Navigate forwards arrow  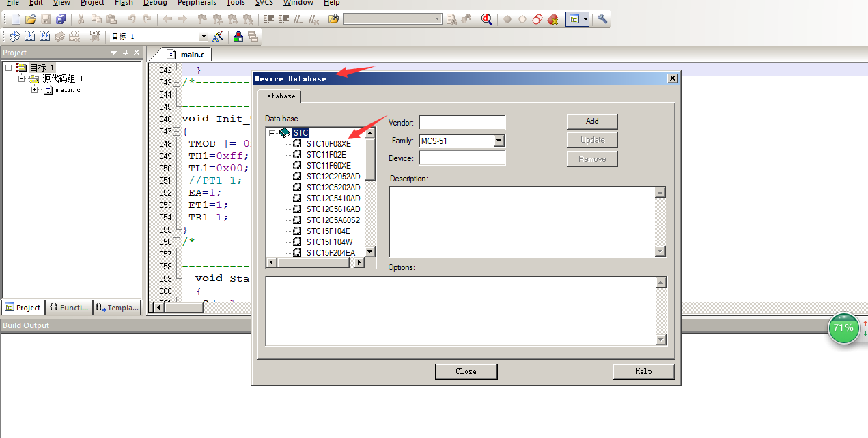tap(182, 19)
